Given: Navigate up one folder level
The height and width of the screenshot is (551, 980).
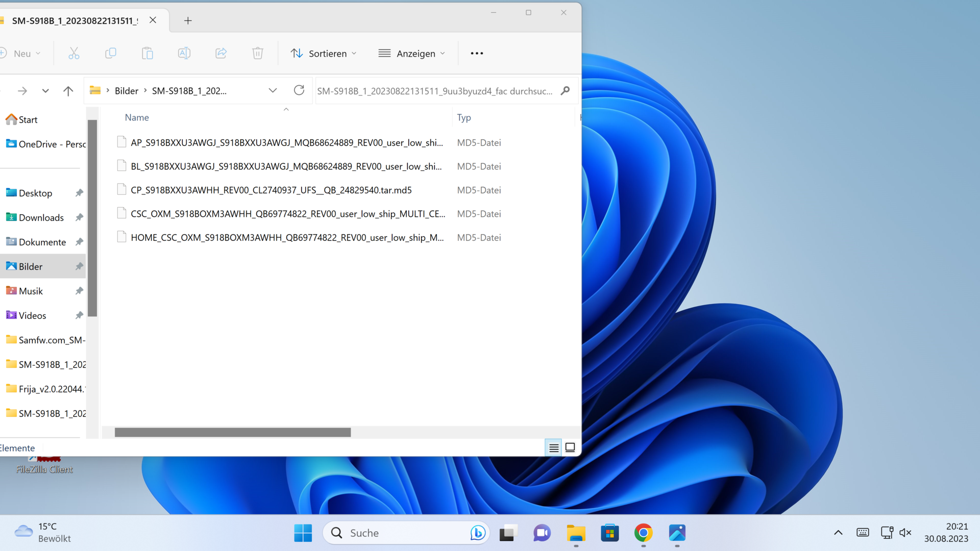Looking at the screenshot, I should click(x=68, y=91).
